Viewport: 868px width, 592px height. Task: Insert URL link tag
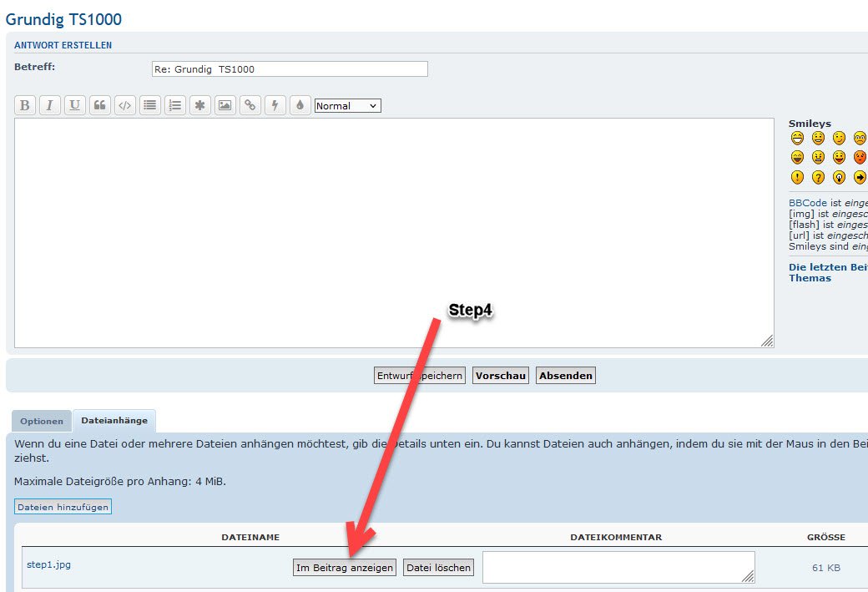click(x=250, y=106)
